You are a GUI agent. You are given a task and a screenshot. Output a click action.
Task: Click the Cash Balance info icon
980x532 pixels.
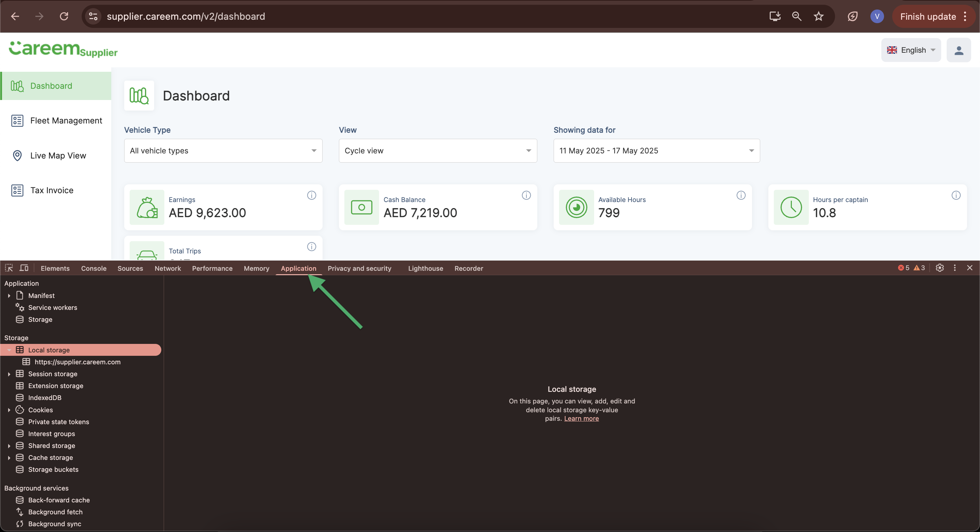tap(526, 196)
